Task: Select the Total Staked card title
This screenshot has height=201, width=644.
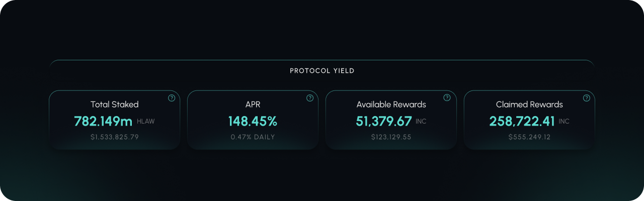Action: click(114, 105)
